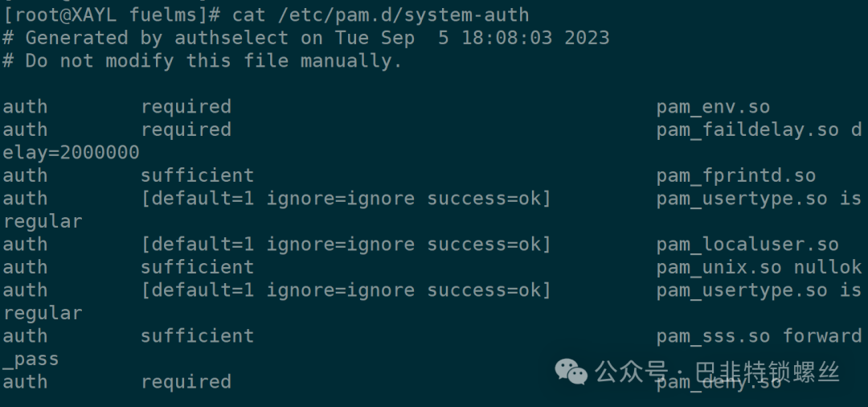Click the delay=2000000 wrapped text

click(x=71, y=153)
